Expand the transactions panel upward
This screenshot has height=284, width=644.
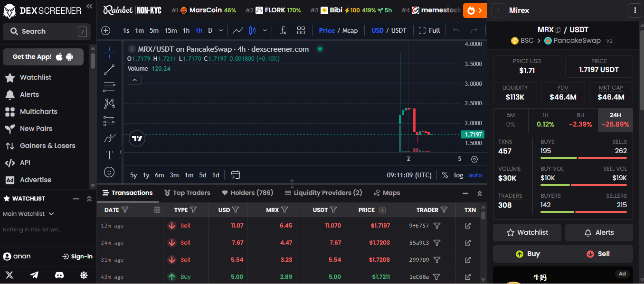(480, 193)
